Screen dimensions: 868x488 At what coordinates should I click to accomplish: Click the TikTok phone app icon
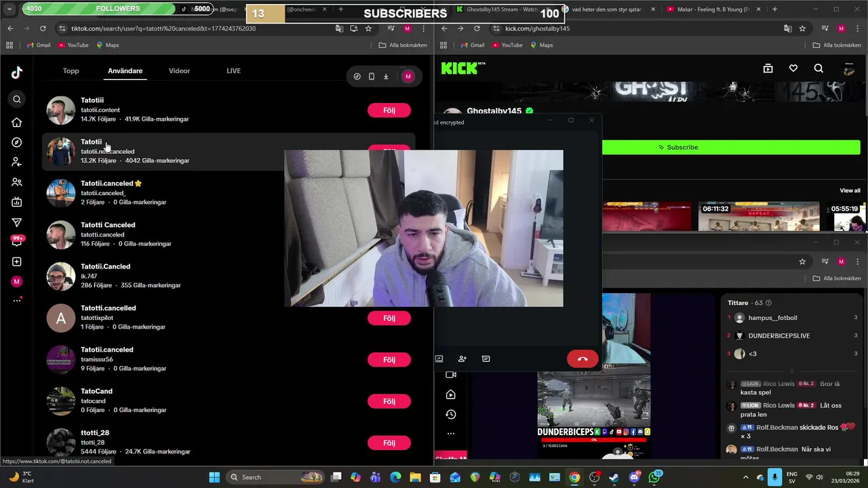pyautogui.click(x=372, y=77)
